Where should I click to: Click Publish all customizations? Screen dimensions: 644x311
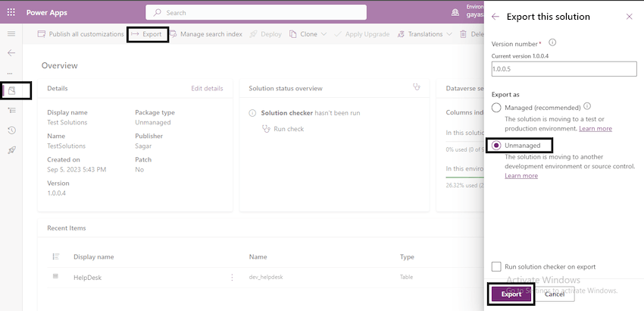pos(80,34)
